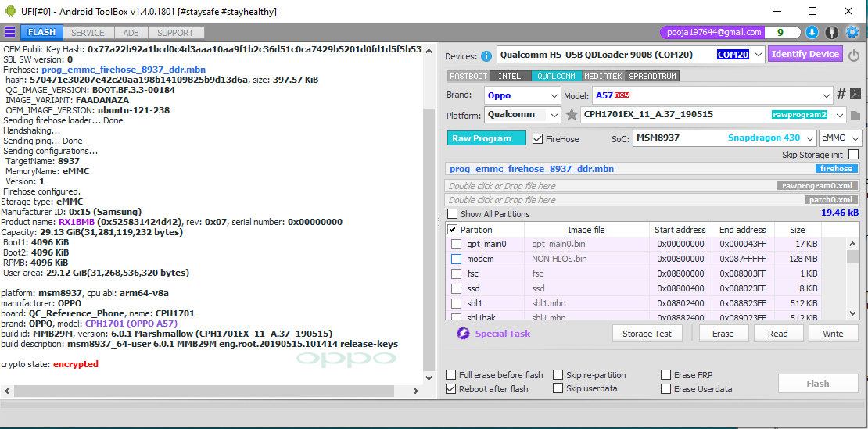
Task: Select the QUALCOMM chipset tab
Action: (556, 77)
